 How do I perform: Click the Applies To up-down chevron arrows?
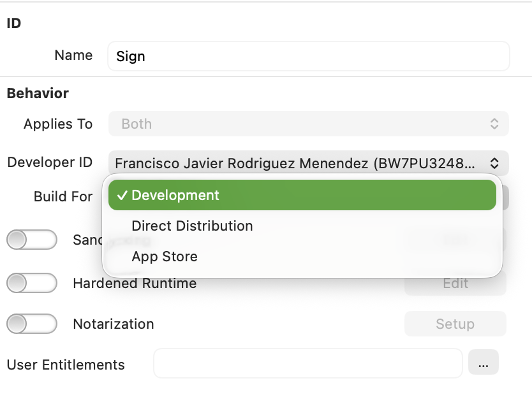point(494,124)
